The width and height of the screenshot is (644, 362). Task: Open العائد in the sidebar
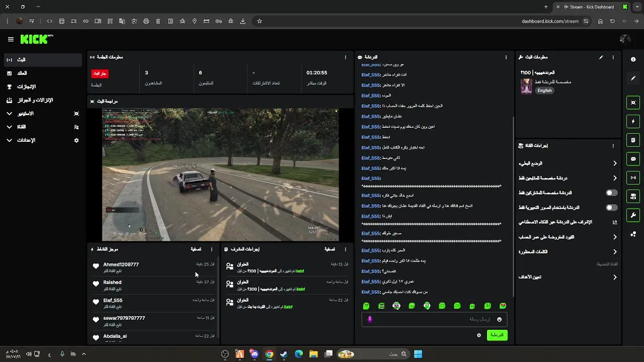tap(43, 73)
